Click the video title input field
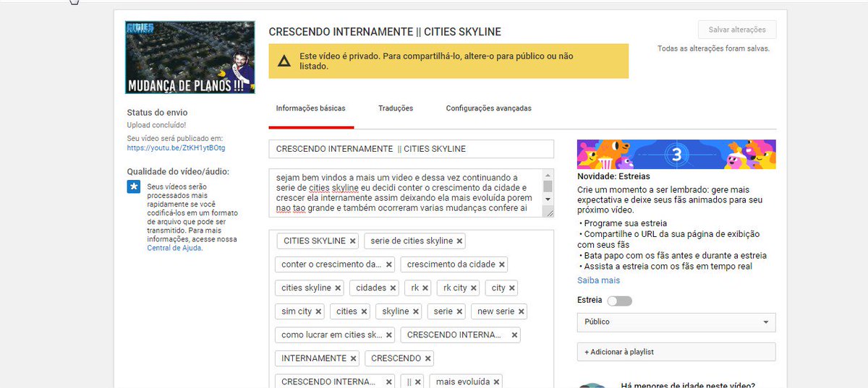 click(411, 149)
